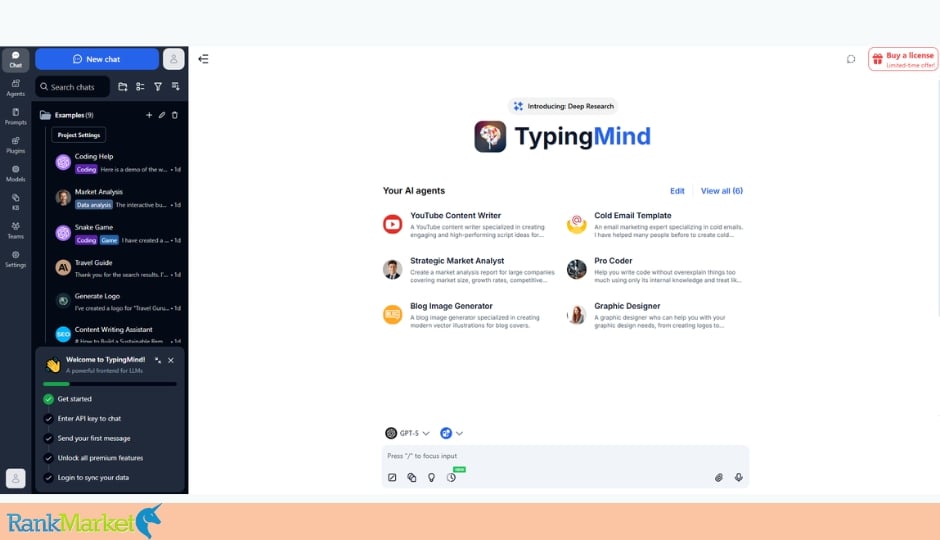Select the Graphic Designer agent
Image resolution: width=940 pixels, height=540 pixels.
(x=655, y=315)
